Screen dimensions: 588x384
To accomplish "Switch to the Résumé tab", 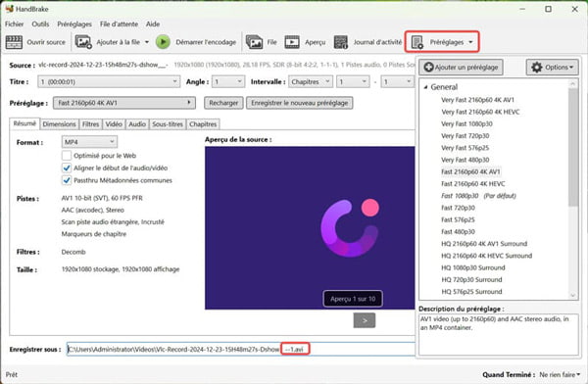I will coord(24,123).
